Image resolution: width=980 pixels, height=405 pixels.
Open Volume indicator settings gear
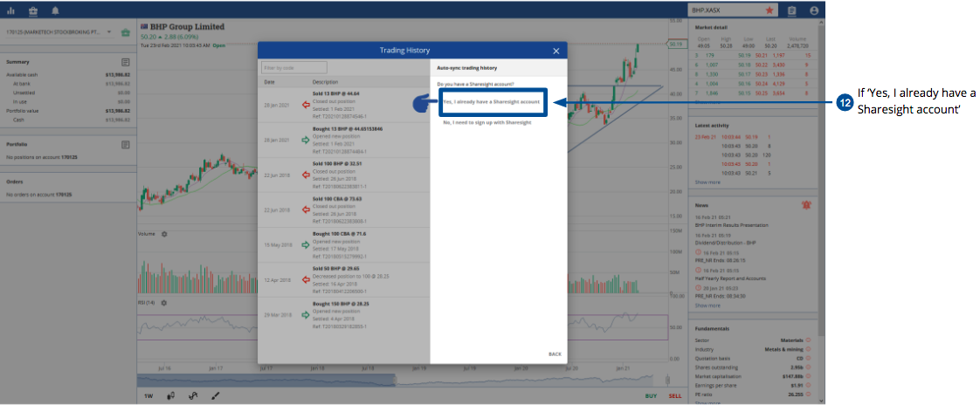click(x=164, y=234)
